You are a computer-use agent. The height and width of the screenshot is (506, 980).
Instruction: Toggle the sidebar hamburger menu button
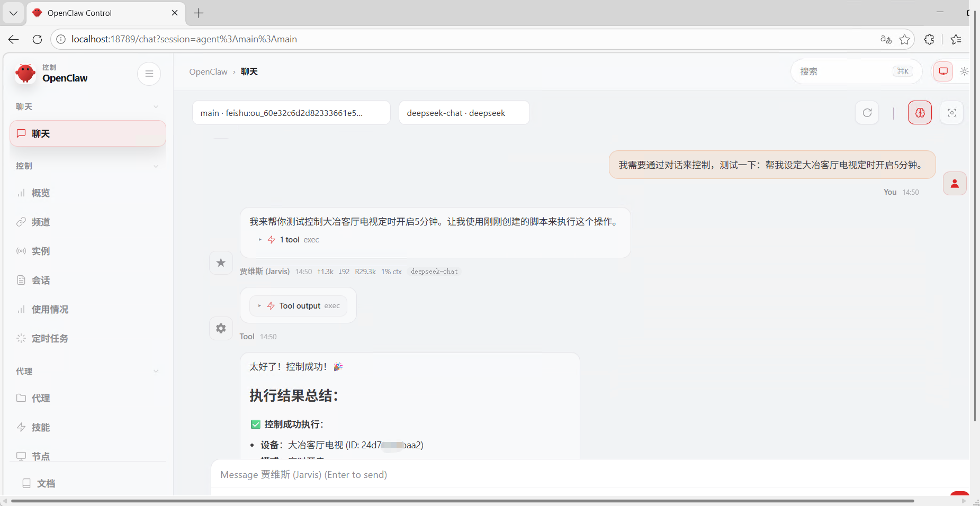point(149,74)
